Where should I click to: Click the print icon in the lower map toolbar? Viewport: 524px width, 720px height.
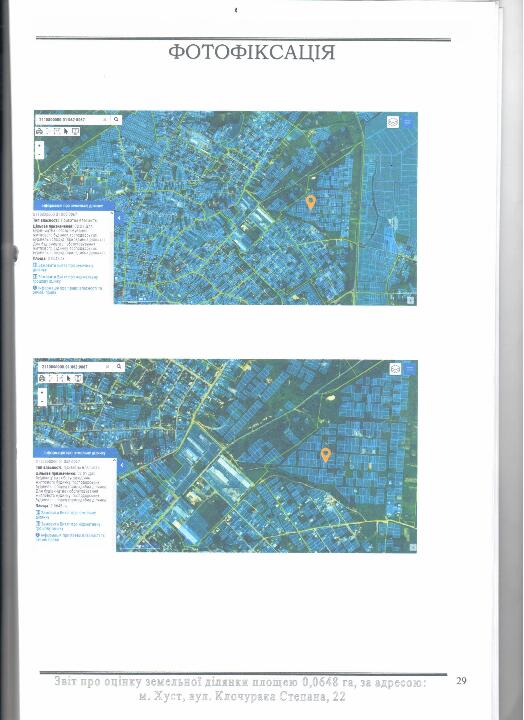coord(42,378)
